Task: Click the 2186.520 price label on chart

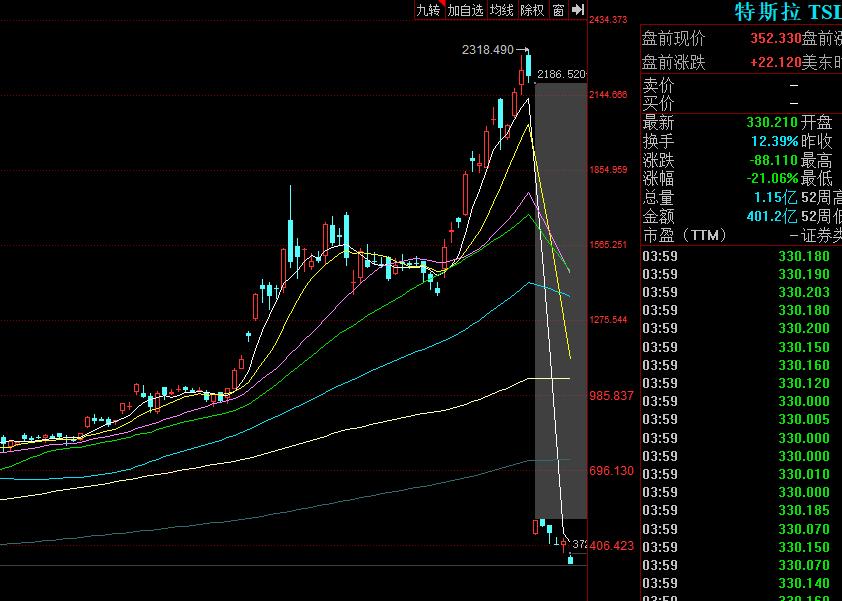Action: coord(561,74)
